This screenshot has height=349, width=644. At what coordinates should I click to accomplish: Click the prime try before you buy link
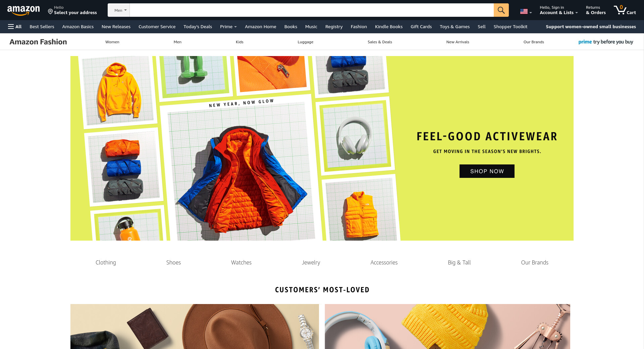coord(605,42)
